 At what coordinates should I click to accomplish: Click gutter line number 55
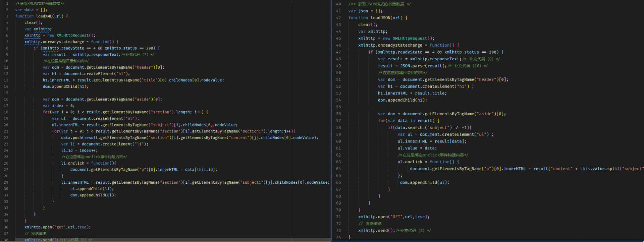[x=338, y=107]
